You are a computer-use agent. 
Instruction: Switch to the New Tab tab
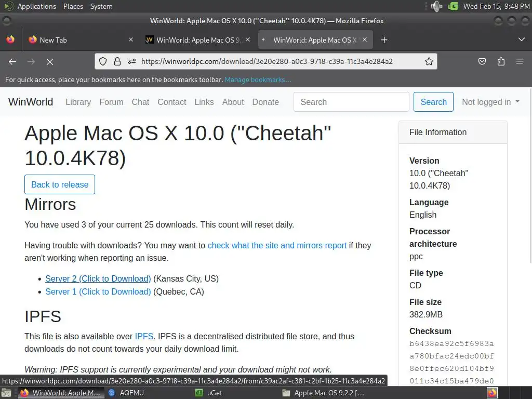(x=81, y=39)
